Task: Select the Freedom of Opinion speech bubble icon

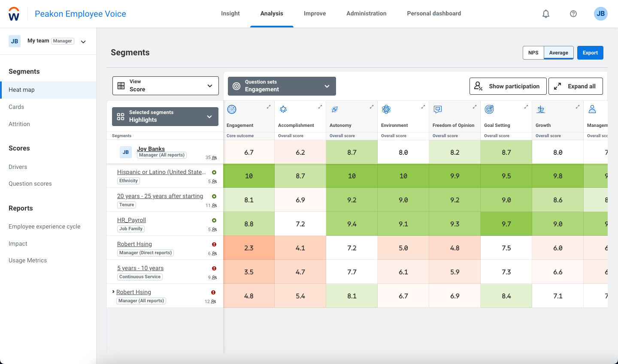Action: [x=438, y=110]
